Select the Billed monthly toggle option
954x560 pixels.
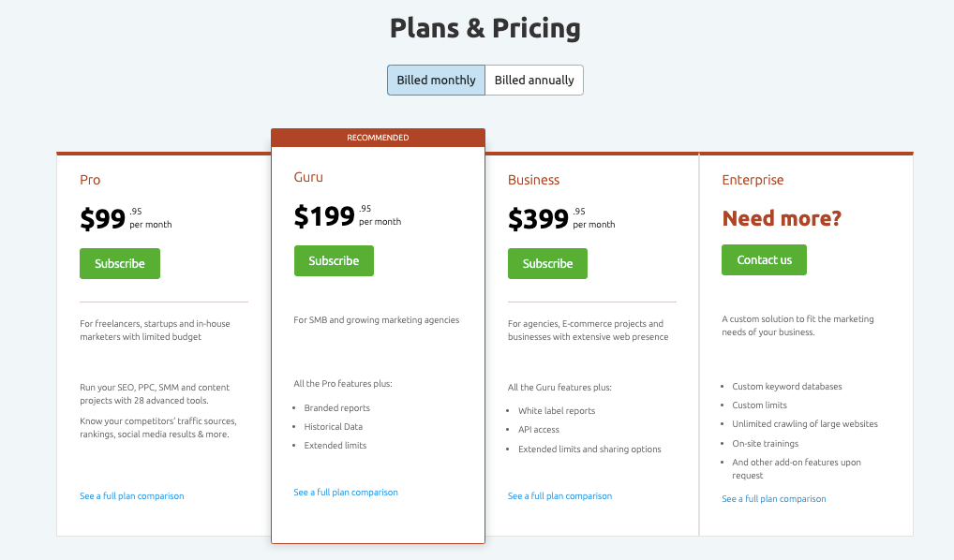(x=436, y=81)
